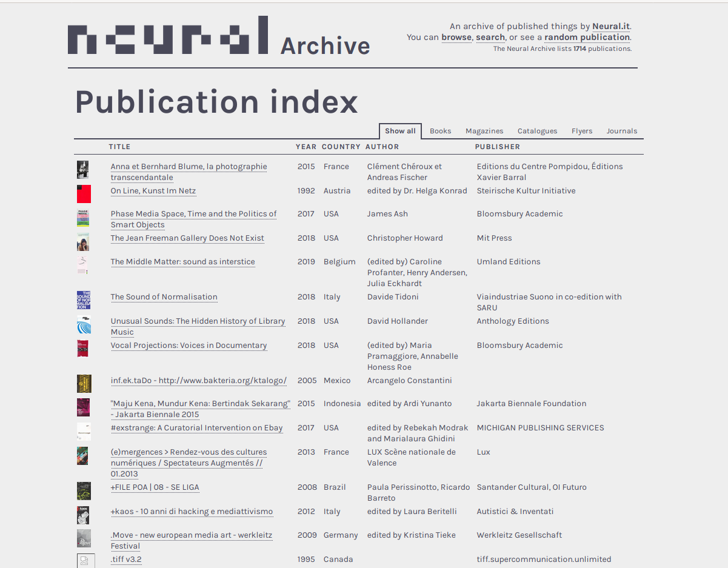
Task: Switch to the Catalogues tab
Action: pos(537,131)
